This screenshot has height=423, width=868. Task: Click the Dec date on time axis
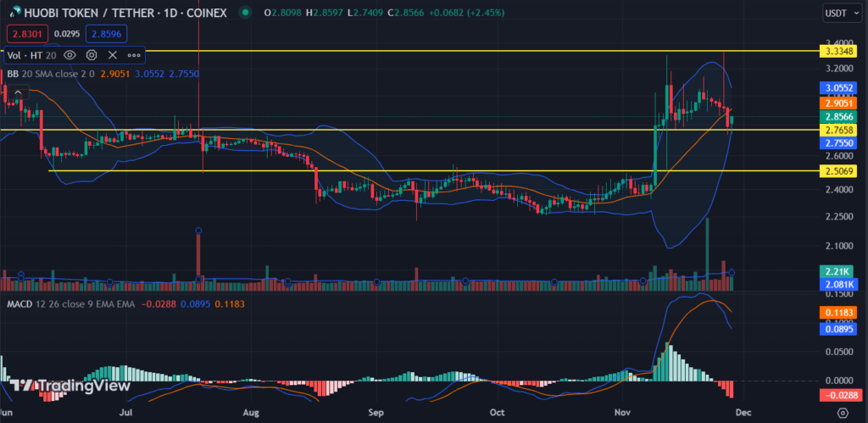pos(743,413)
